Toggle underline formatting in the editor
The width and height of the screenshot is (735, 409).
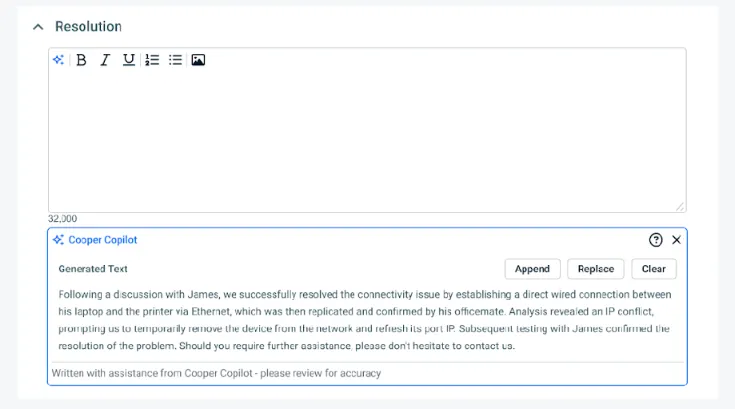coord(128,60)
